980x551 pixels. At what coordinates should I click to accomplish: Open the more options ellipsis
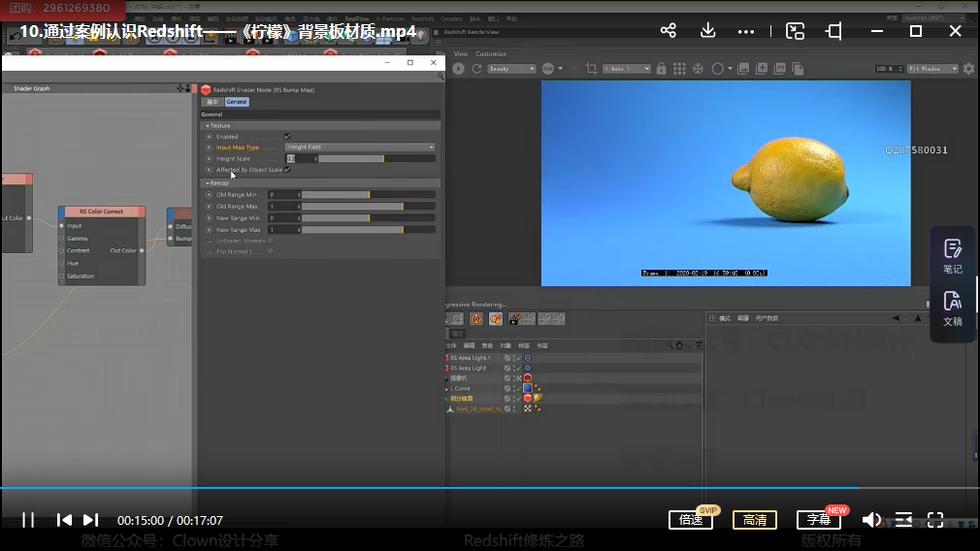pos(745,31)
